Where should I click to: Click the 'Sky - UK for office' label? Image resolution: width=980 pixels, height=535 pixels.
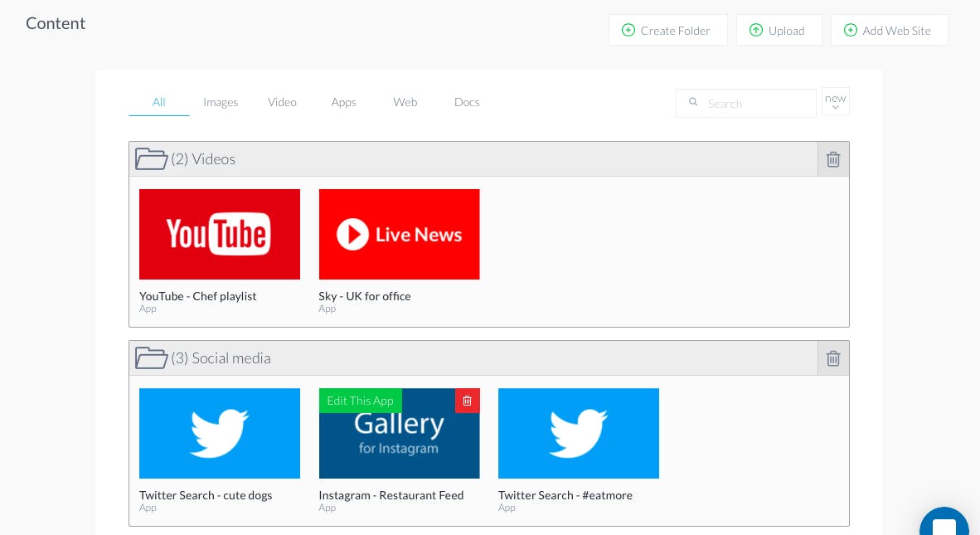(x=364, y=296)
